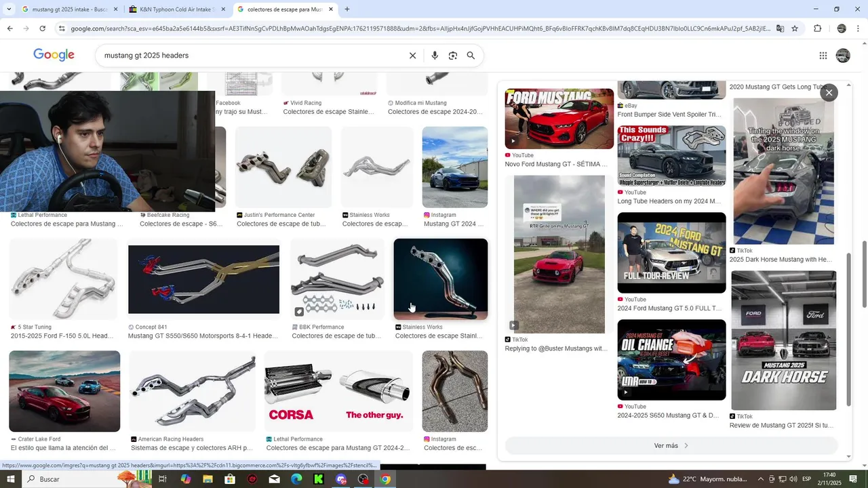Open the 2024 Mustang GT Oil Change video
868x488 pixels.
(671, 360)
